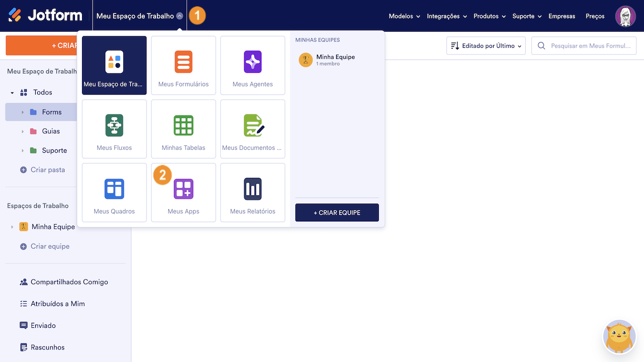
Task: Click the search magnifier icon
Action: (x=541, y=46)
